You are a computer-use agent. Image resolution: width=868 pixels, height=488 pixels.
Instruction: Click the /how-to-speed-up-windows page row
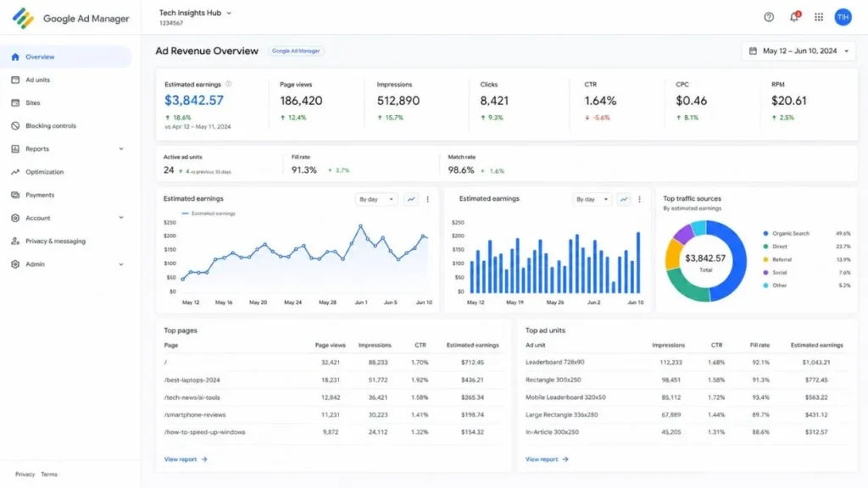point(334,432)
